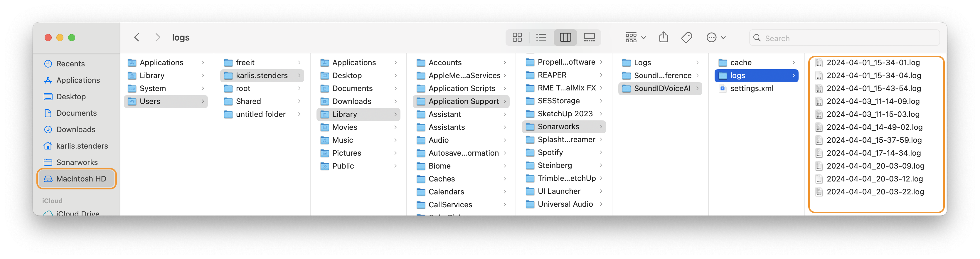Select the highlighted logs folder
This screenshot has height=259, width=980.
pyautogui.click(x=756, y=75)
